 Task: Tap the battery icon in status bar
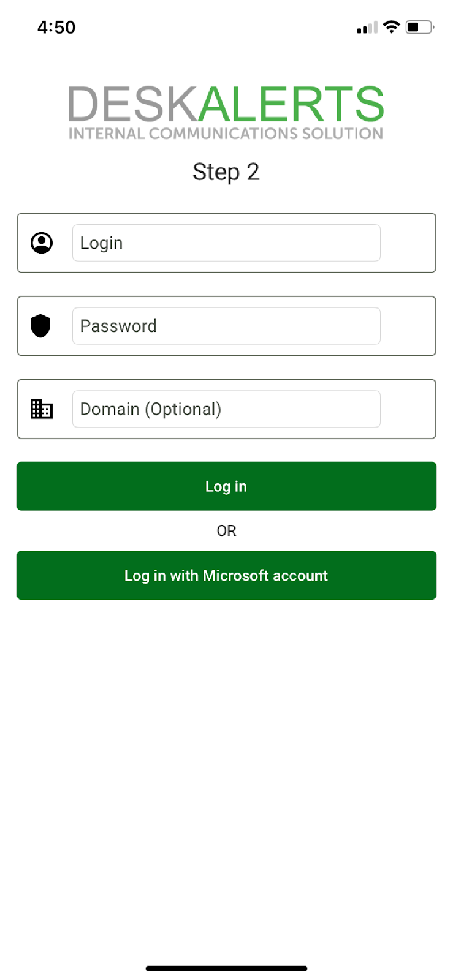click(x=419, y=27)
